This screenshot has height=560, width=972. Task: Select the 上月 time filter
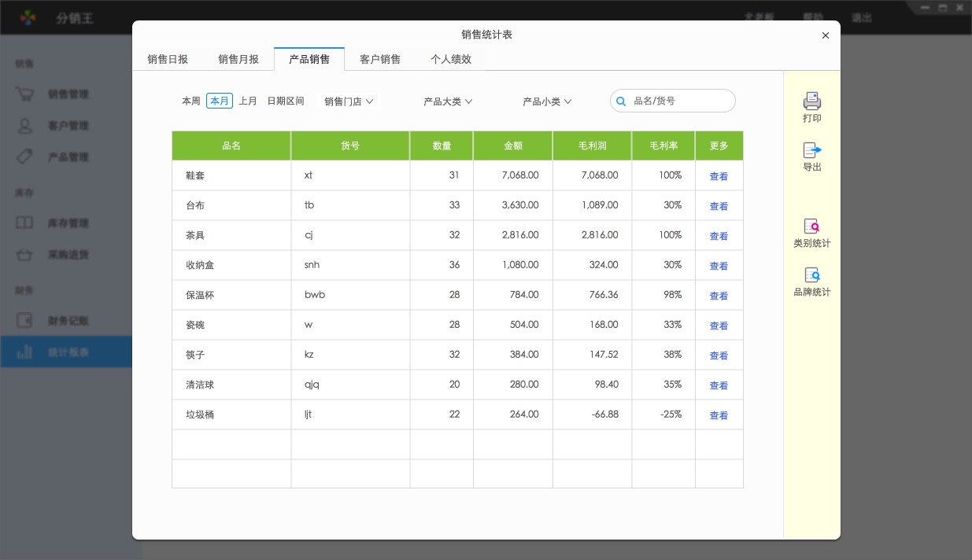248,101
